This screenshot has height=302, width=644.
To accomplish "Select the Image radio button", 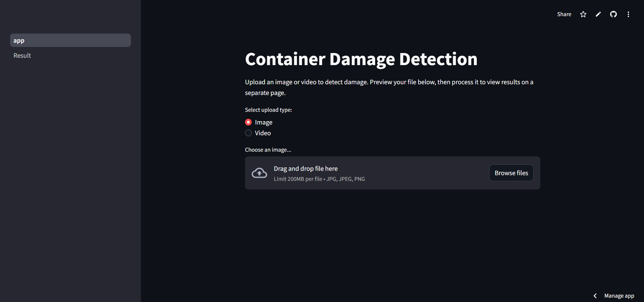I will coord(248,122).
